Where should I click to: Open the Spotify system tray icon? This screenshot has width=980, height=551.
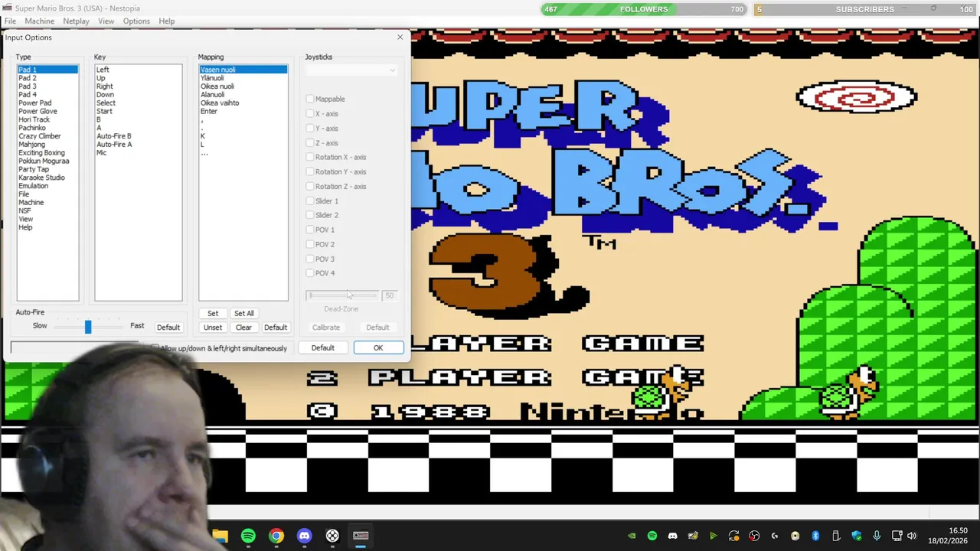(652, 536)
